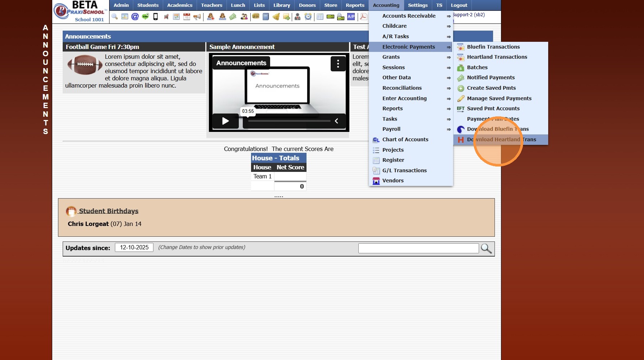Open the Academics menu
644x360 pixels.
tap(180, 5)
